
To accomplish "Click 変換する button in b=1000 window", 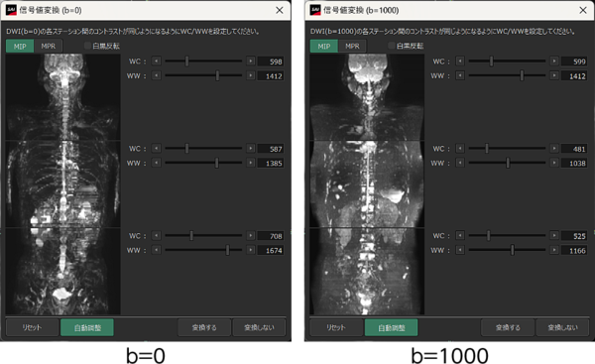I will coord(508,327).
